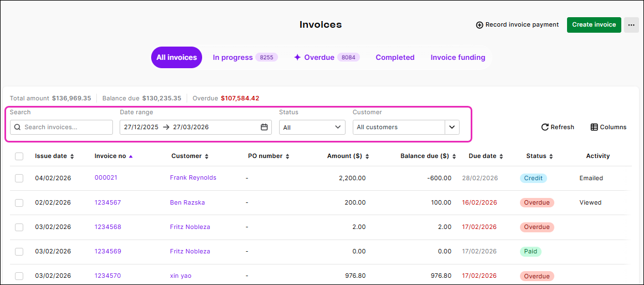Sort by the Status column arrows
Screen dimensions: 644x285
(x=551, y=156)
